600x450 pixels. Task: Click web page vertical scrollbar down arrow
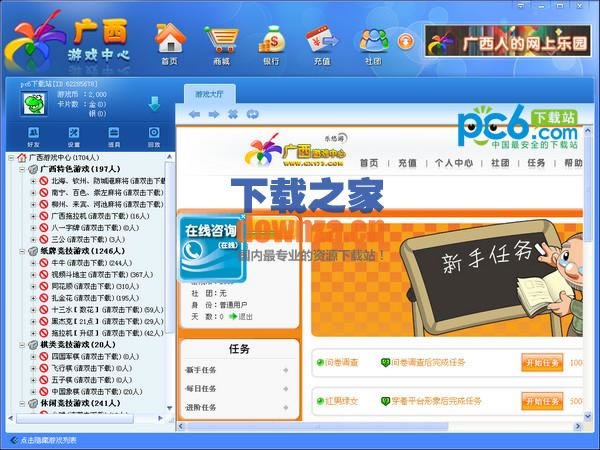[x=588, y=416]
